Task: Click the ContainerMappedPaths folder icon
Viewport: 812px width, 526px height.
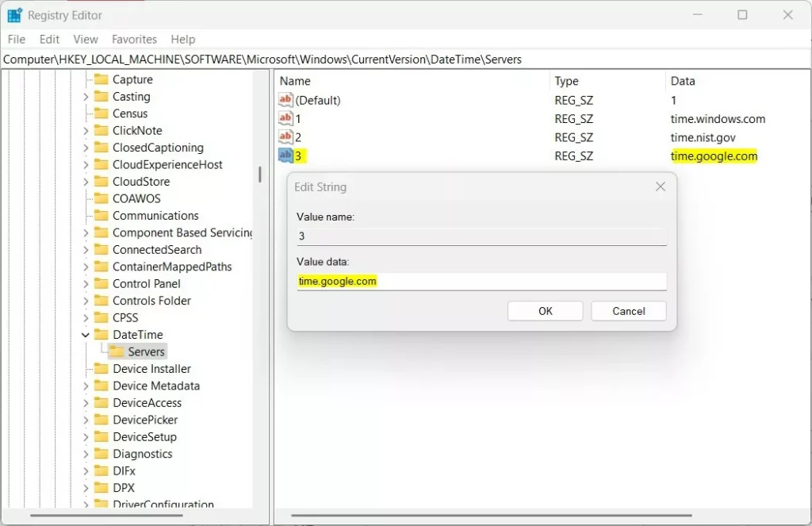Action: pyautogui.click(x=101, y=267)
